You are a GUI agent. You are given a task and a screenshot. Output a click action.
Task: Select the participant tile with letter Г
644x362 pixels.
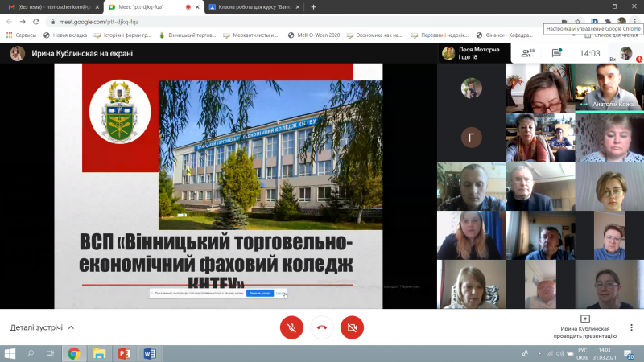coord(472,138)
